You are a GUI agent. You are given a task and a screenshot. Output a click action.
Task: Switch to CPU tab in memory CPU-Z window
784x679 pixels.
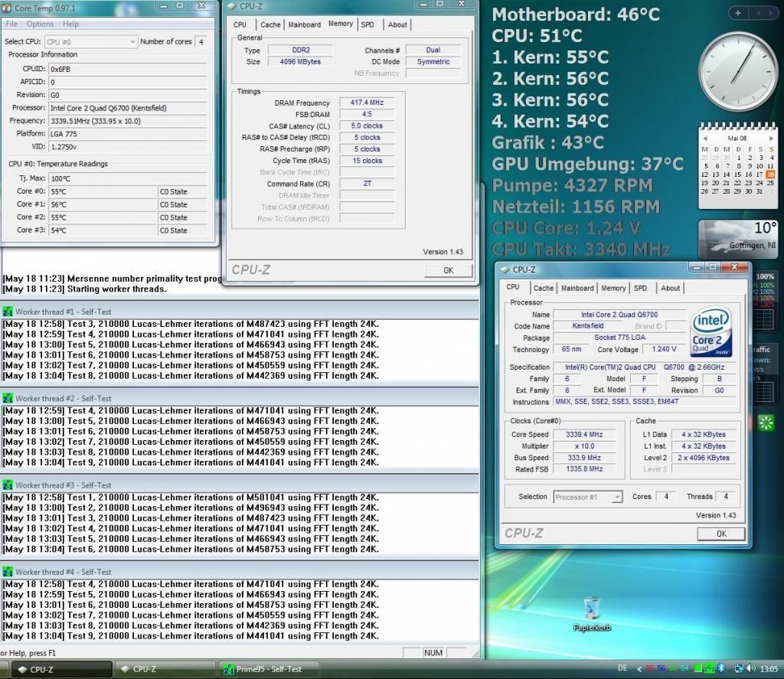(240, 24)
